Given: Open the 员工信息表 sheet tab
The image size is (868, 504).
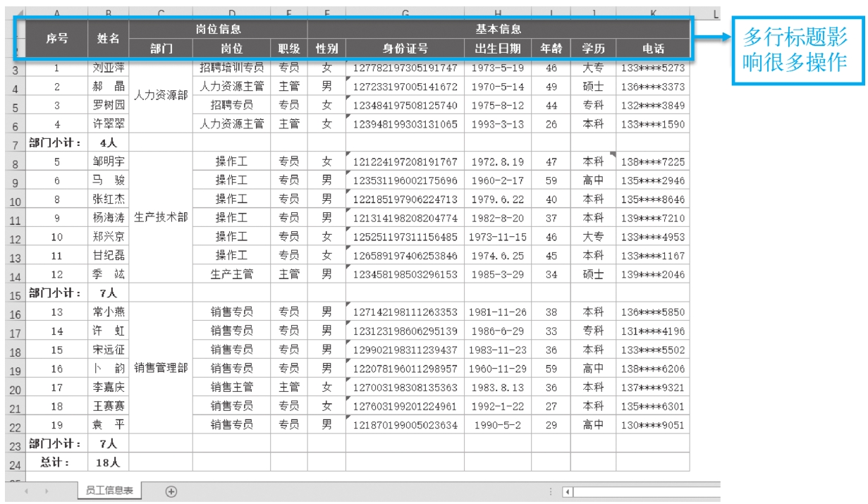Looking at the screenshot, I should tap(109, 491).
